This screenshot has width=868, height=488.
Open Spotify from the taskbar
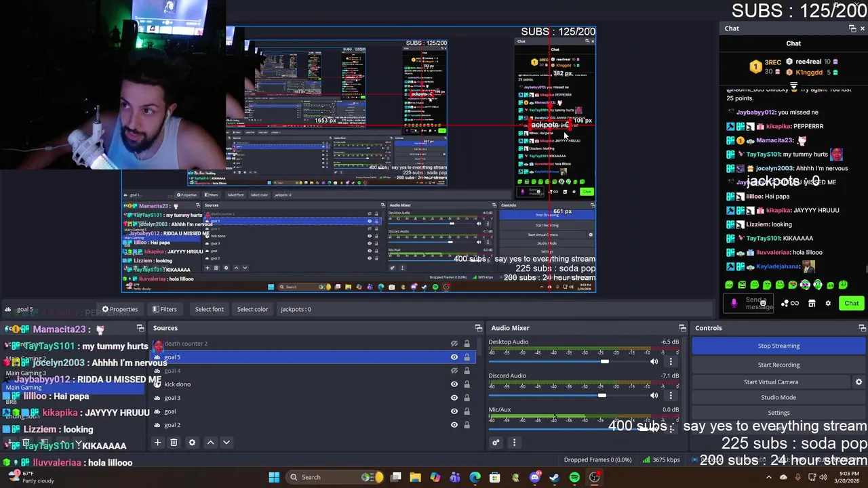tap(574, 477)
